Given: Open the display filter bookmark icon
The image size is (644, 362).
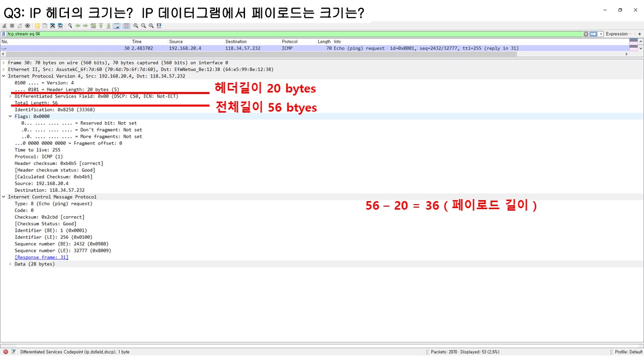Looking at the screenshot, I should point(4,34).
